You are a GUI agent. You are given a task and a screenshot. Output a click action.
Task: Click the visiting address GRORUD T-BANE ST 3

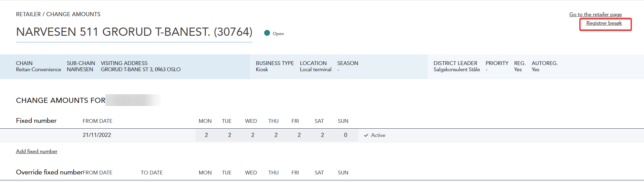[141, 69]
